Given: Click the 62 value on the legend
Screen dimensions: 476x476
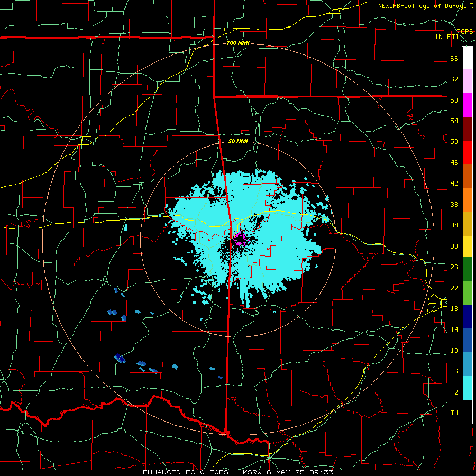Looking at the screenshot, I should [x=454, y=79].
